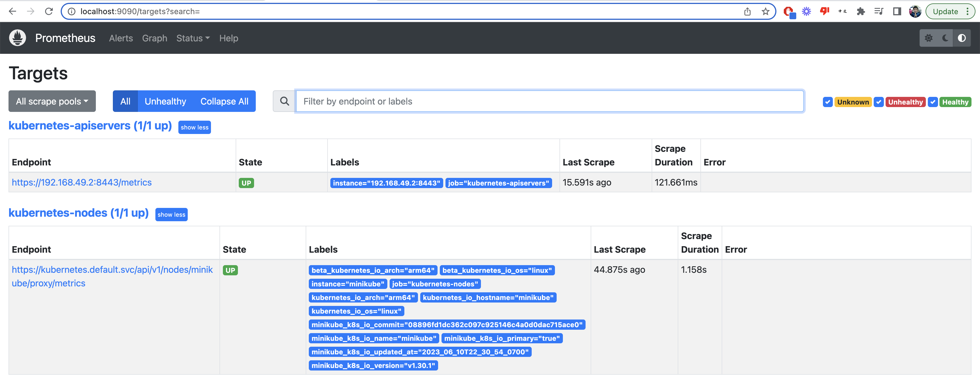
Task: Click the Prometheus logo icon
Action: point(18,38)
